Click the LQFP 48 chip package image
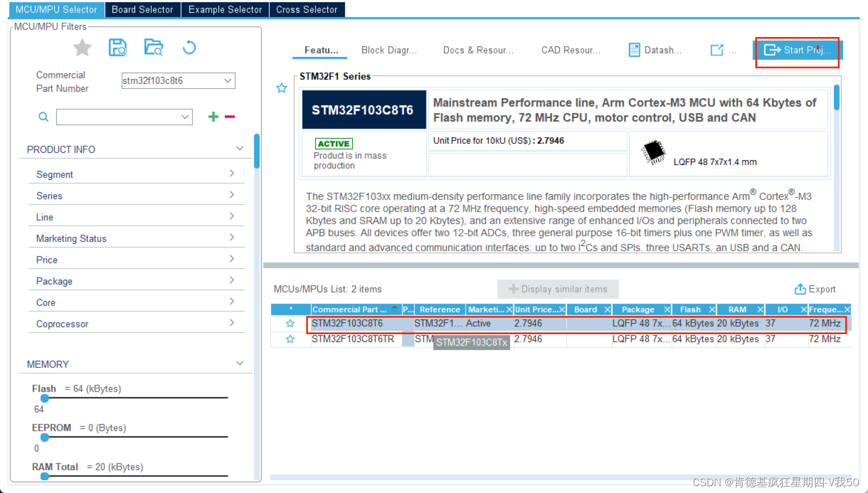The height and width of the screenshot is (493, 868). pos(653,152)
